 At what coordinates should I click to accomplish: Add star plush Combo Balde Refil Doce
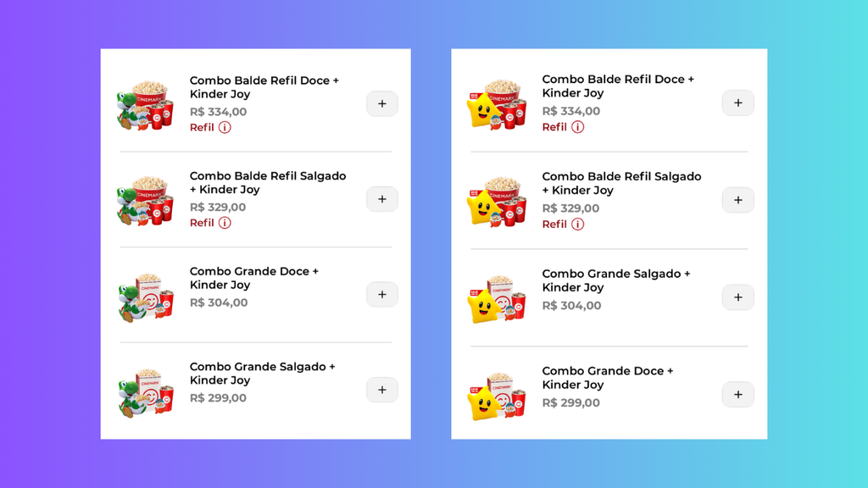[x=737, y=103]
